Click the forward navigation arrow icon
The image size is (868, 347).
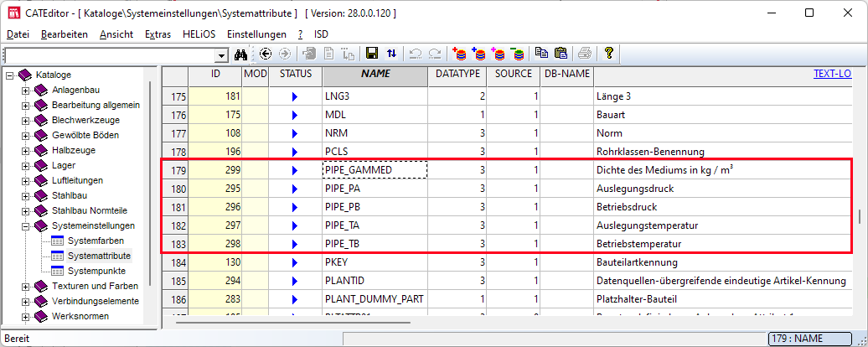(x=285, y=54)
